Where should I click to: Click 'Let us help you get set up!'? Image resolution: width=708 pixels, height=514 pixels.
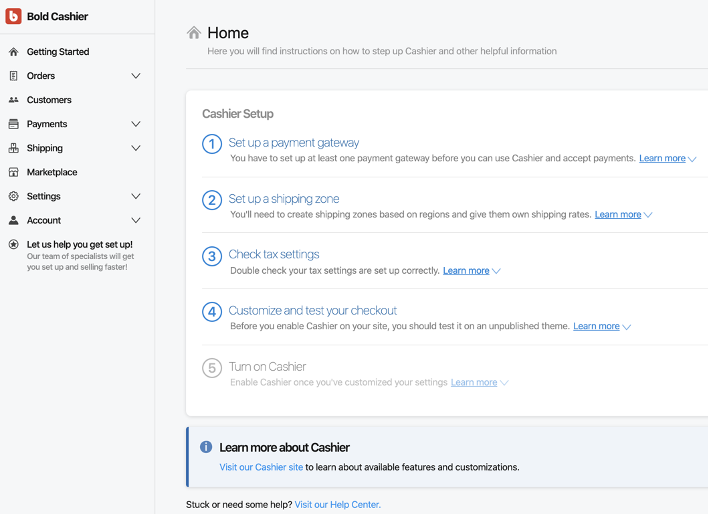click(79, 244)
